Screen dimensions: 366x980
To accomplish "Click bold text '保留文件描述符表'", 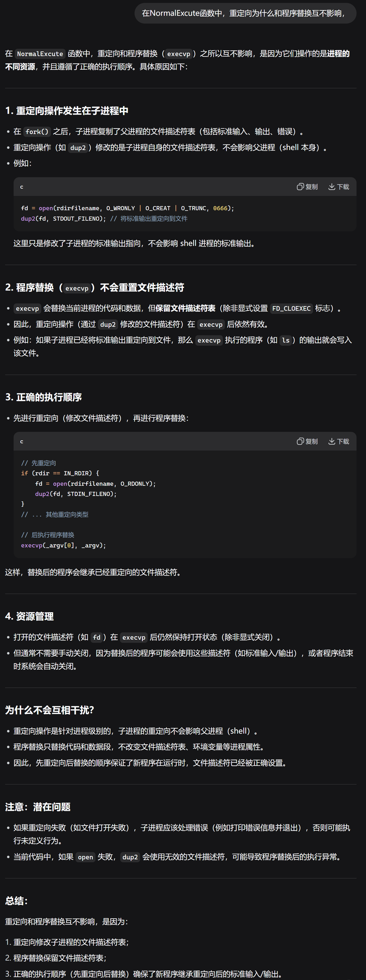I will point(185,308).
